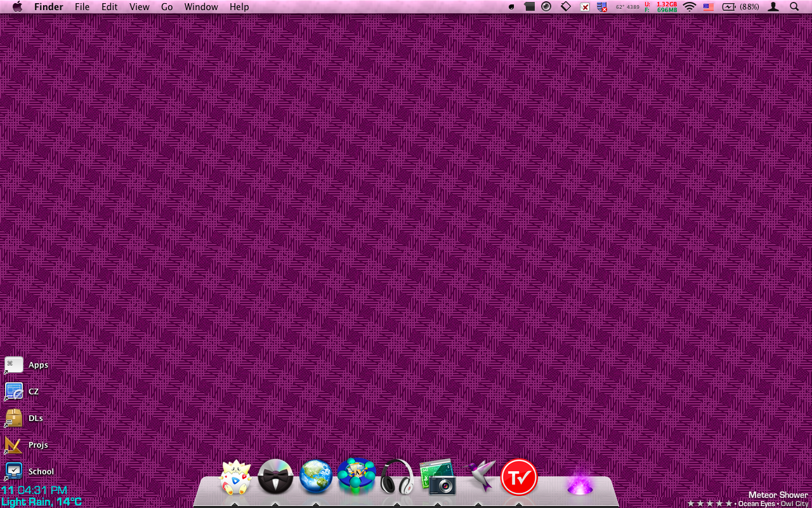The height and width of the screenshot is (508, 812).
Task: Click the star rating for current song
Action: 709,504
